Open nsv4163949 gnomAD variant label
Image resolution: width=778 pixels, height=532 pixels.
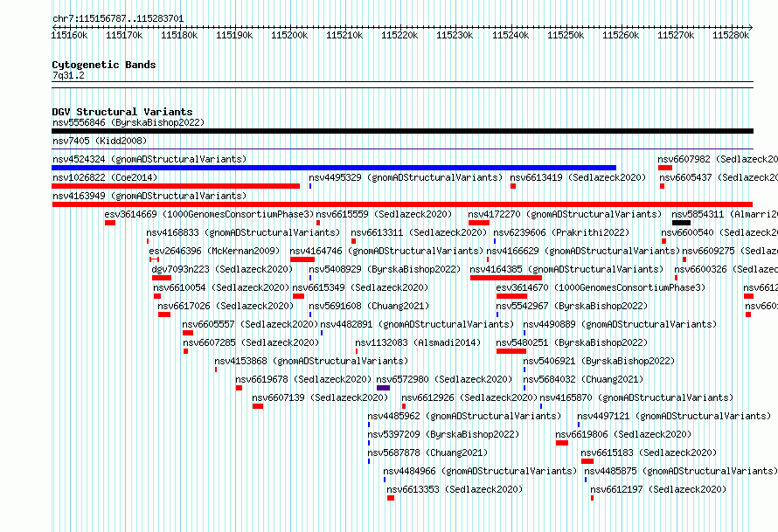click(149, 196)
